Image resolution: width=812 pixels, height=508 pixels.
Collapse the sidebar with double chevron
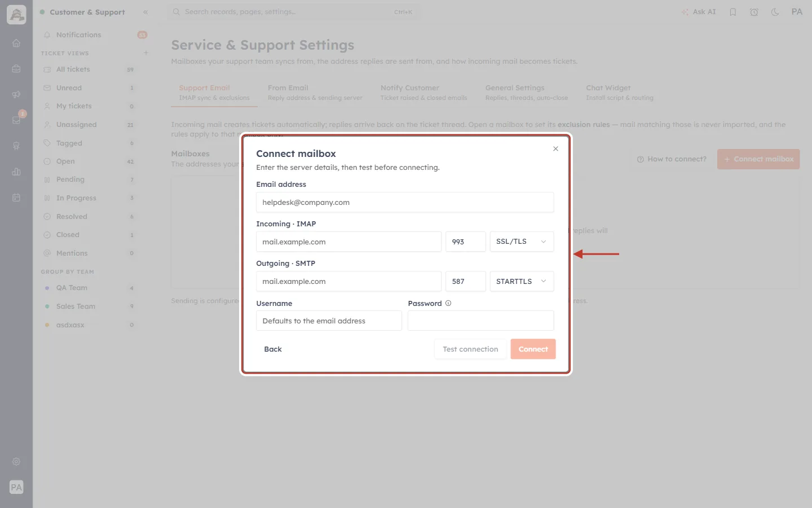click(x=145, y=12)
